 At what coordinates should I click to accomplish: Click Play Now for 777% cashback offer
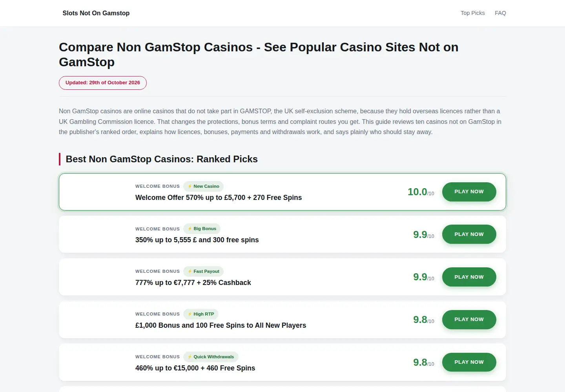click(469, 277)
